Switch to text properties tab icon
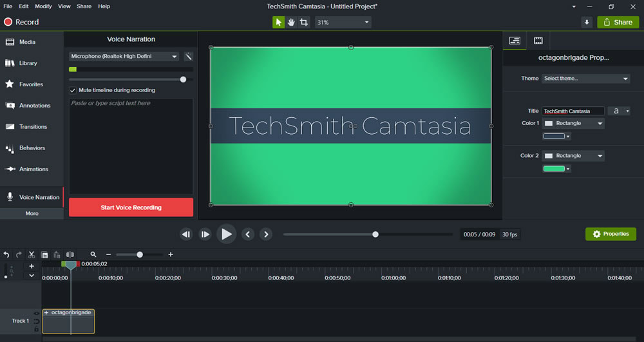The height and width of the screenshot is (342, 644). 515,40
